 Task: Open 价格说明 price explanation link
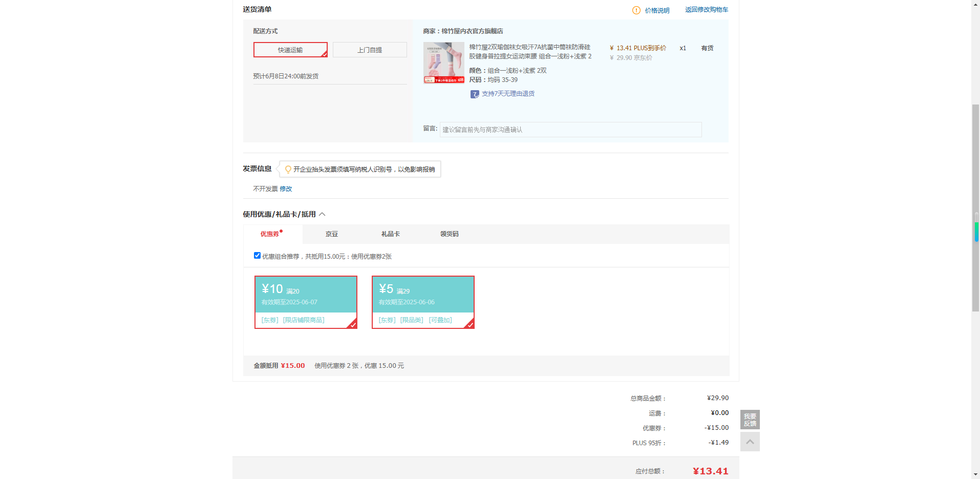[657, 10]
